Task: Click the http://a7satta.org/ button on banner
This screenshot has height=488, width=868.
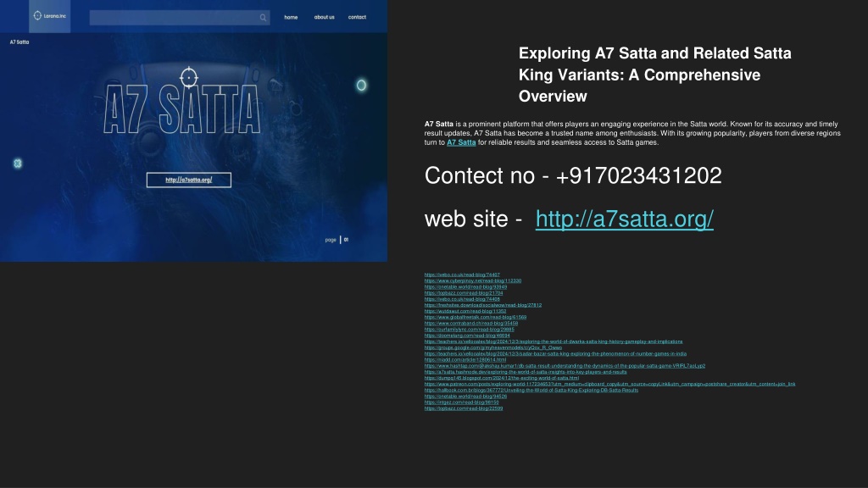Action: coord(189,180)
